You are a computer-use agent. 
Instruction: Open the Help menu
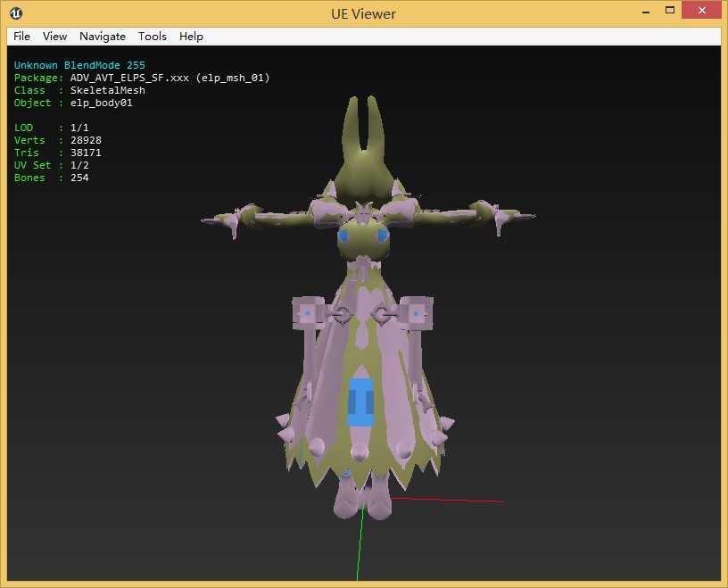[191, 37]
